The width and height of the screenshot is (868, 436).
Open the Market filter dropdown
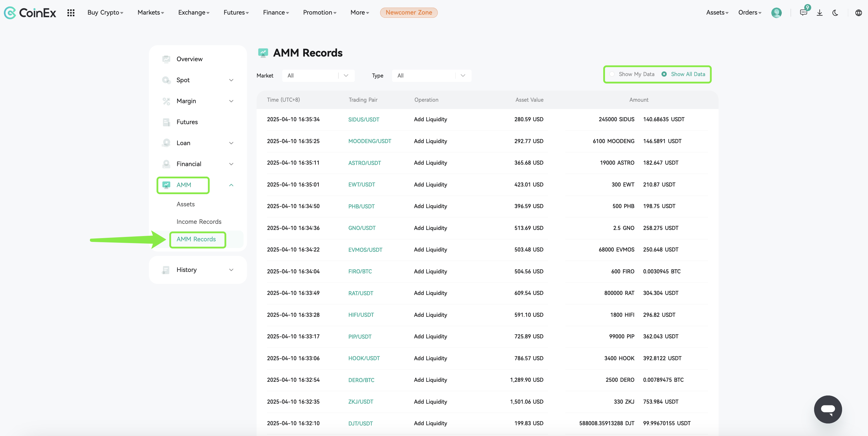click(318, 75)
